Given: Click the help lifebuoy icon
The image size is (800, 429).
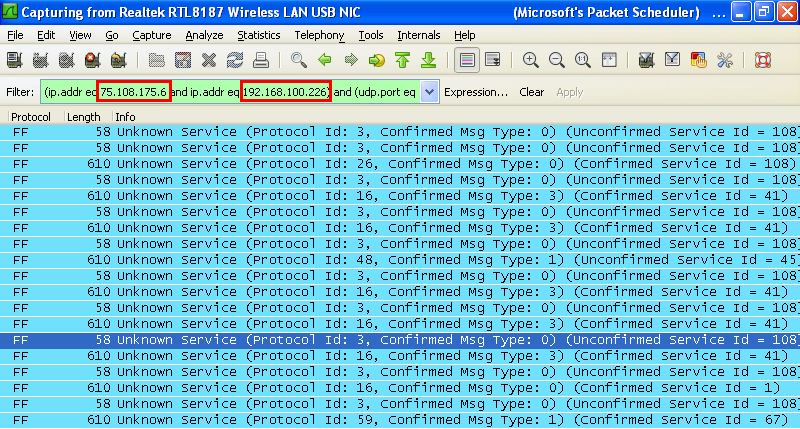Looking at the screenshot, I should tap(763, 60).
